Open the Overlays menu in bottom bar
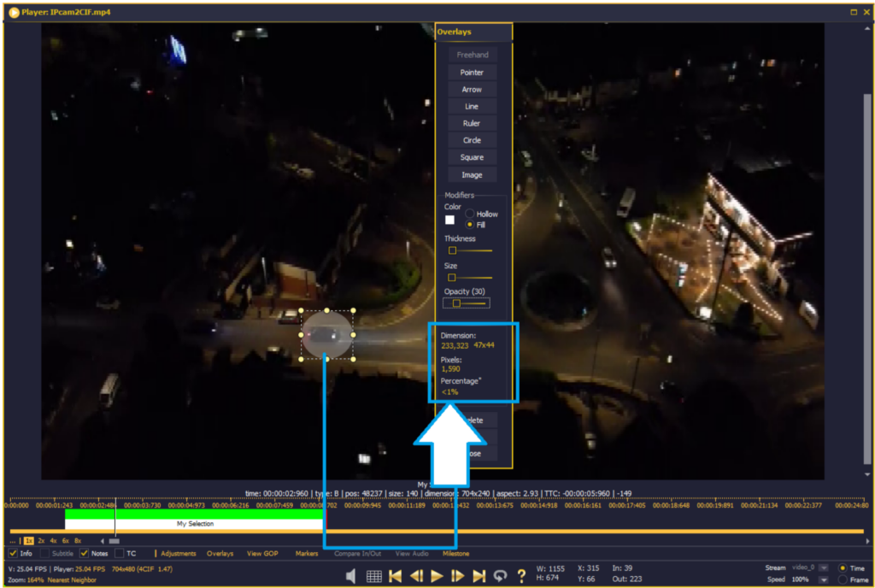 tap(220, 554)
